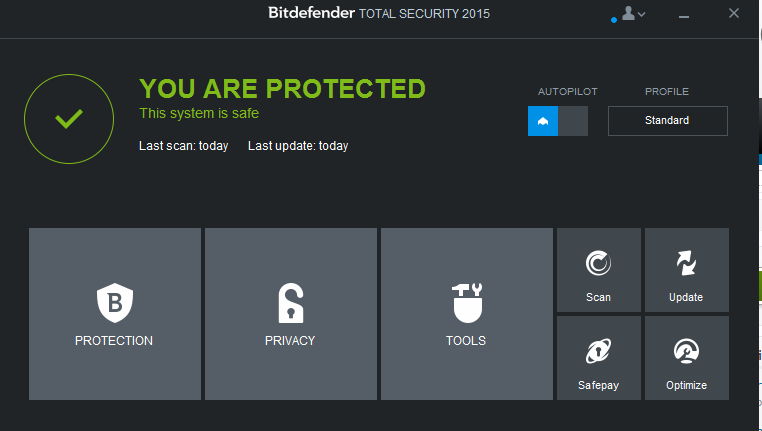Click the "Last scan: today" info
Viewport: 762px width, 431px height.
(183, 146)
